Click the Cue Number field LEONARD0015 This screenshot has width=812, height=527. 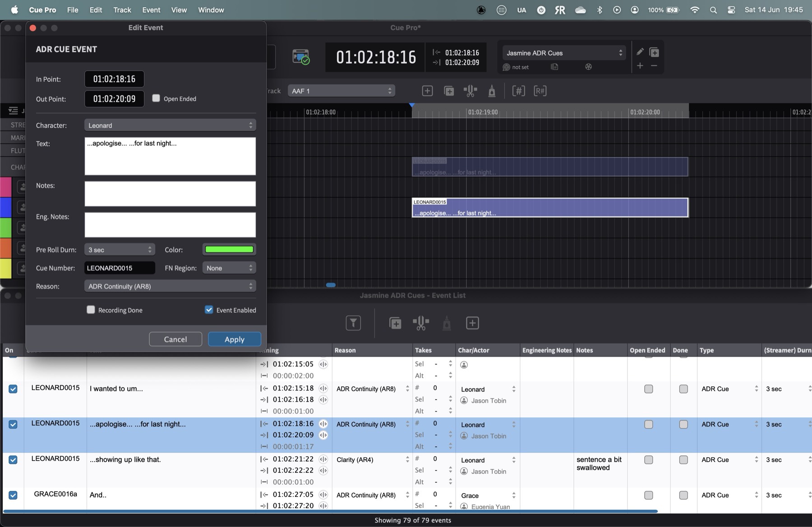coord(120,268)
